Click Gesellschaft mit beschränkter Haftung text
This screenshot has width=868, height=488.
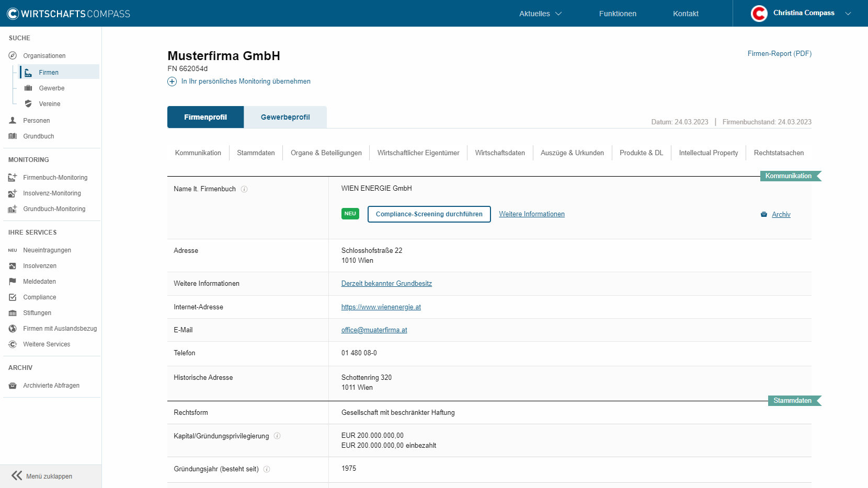click(398, 413)
